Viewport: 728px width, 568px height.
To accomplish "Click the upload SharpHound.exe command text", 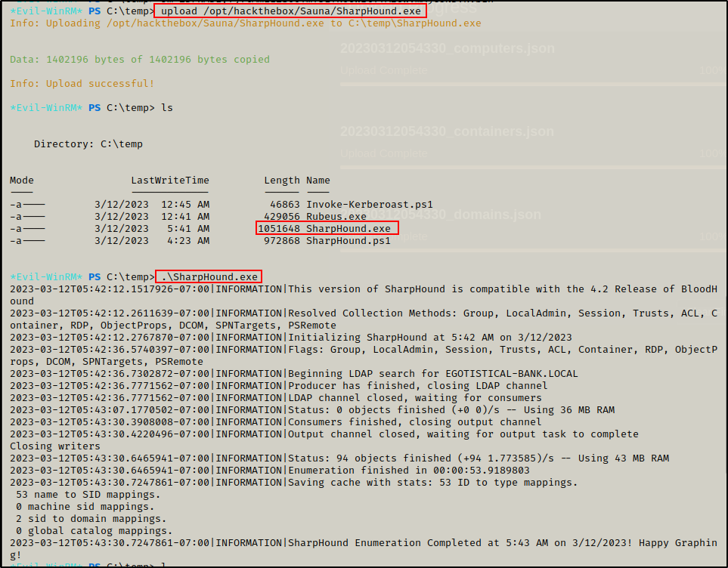I will coord(290,11).
